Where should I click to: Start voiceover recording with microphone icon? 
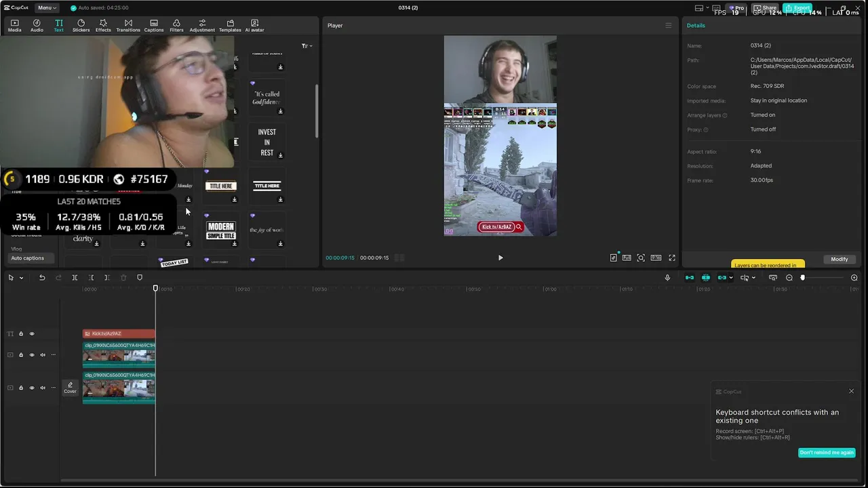click(x=667, y=278)
